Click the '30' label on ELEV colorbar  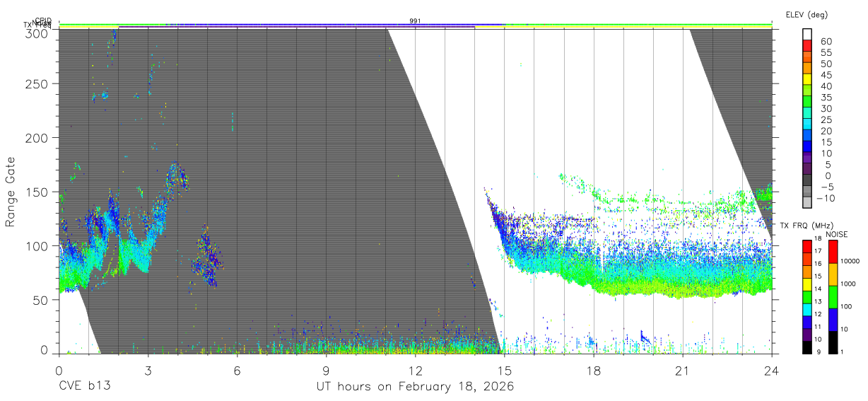coord(826,108)
